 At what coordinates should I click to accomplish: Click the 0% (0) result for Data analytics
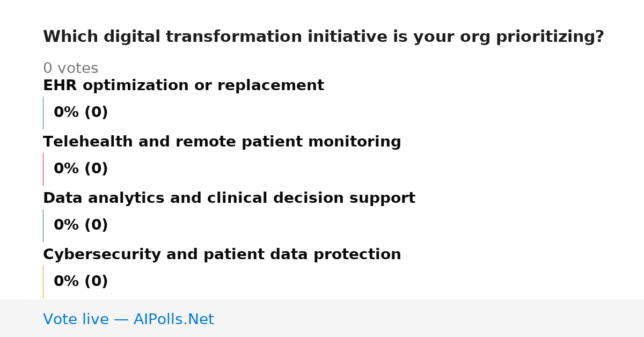pyautogui.click(x=81, y=225)
